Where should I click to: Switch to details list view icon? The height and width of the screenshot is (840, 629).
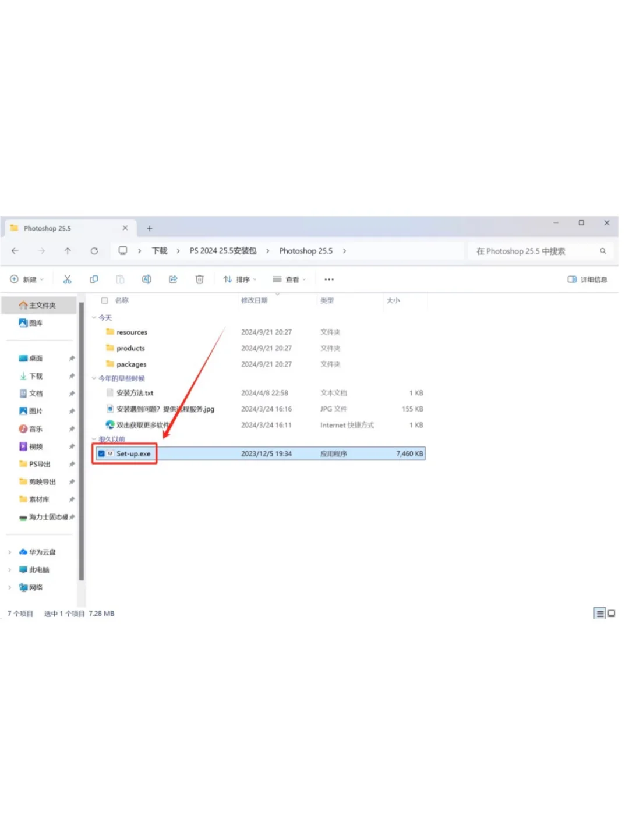coord(600,614)
